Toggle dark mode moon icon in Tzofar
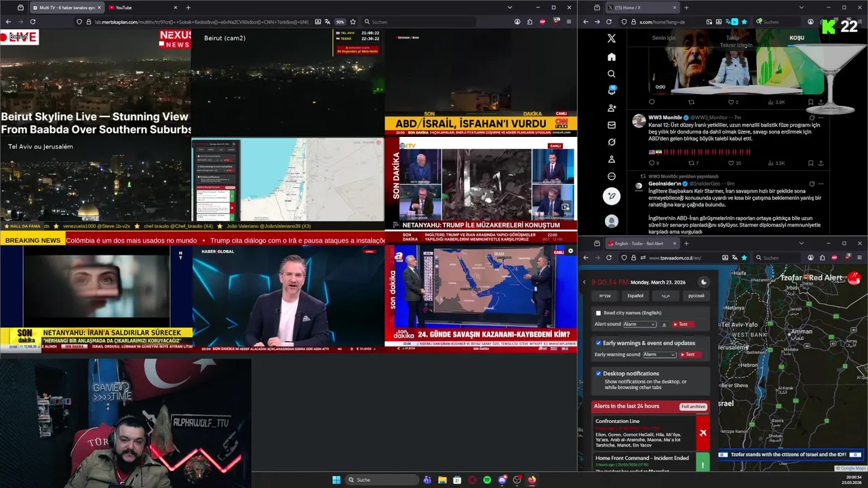 (703, 282)
